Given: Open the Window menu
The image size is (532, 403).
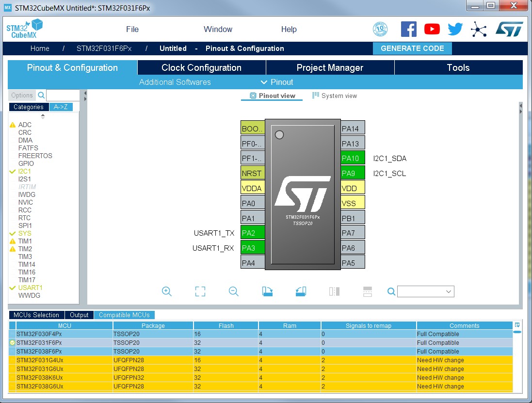Looking at the screenshot, I should pos(218,29).
